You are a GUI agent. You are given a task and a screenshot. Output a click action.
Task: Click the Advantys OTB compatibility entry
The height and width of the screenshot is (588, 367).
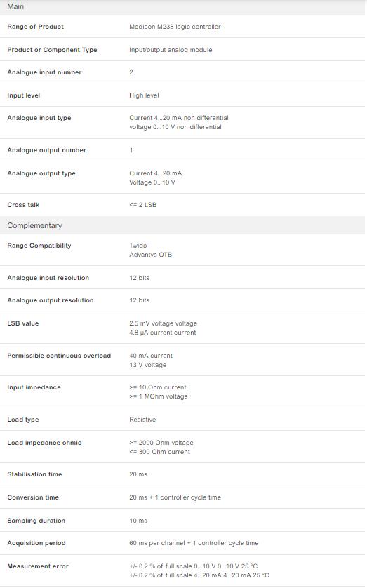pos(150,255)
